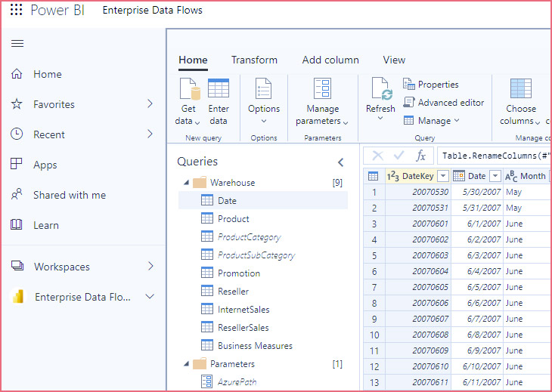
Task: Click the Parameters folder name
Action: [x=232, y=363]
